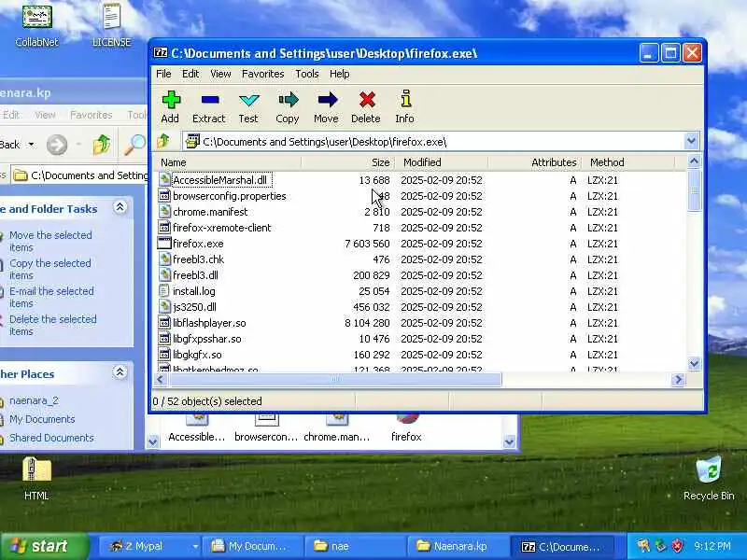Viewport: 747px width, 560px height.
Task: Select the HTML zipped folder on desktop
Action: point(36,479)
